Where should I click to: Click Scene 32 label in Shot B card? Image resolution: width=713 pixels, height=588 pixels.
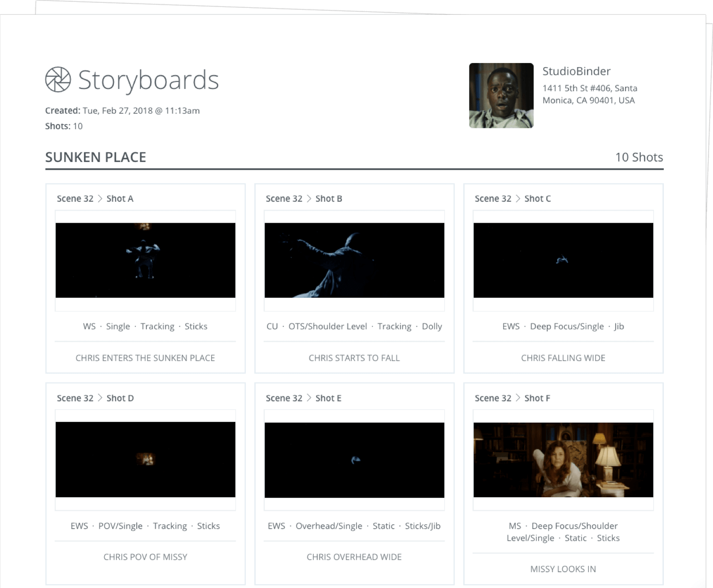(x=284, y=199)
